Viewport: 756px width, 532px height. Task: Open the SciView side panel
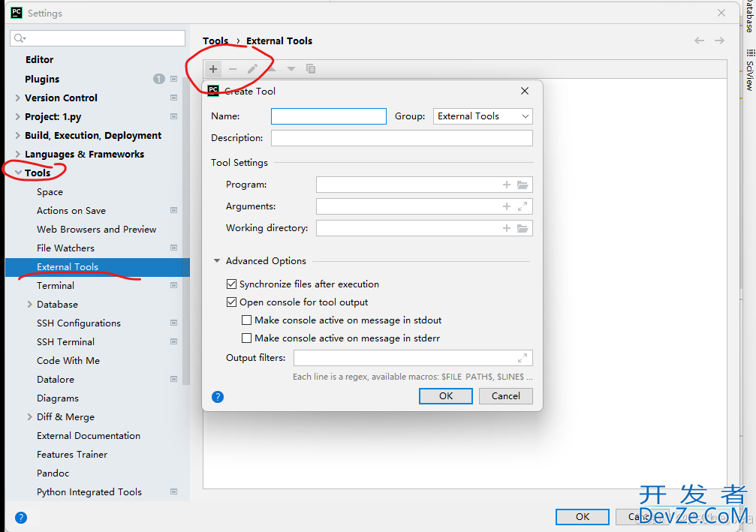tap(750, 70)
